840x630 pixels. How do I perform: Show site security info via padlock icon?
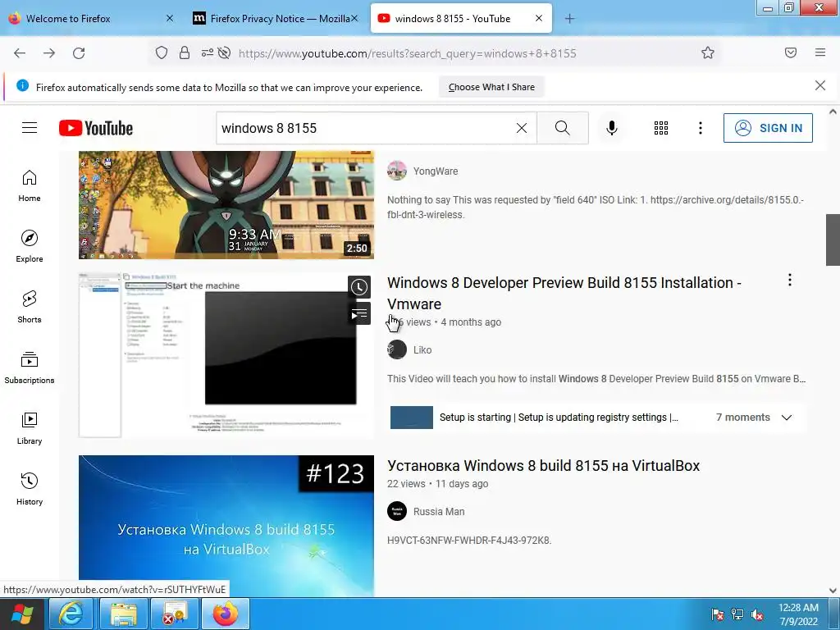pyautogui.click(x=185, y=52)
